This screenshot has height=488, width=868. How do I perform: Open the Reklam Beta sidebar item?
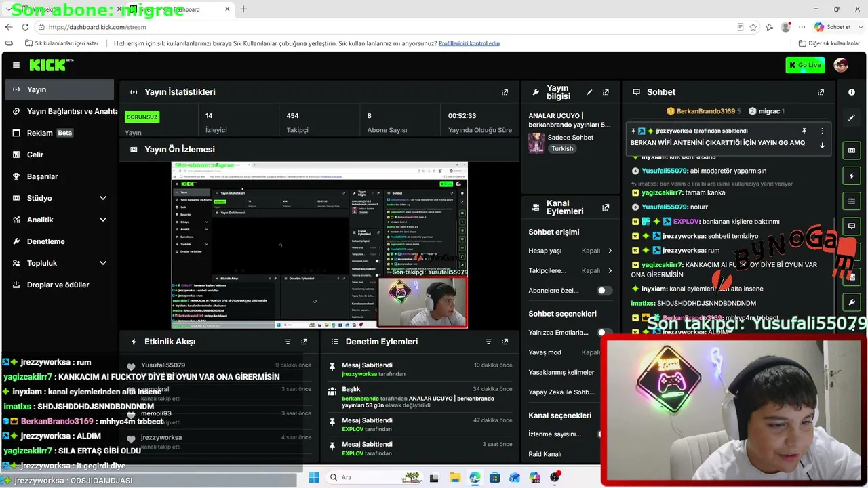(60, 133)
